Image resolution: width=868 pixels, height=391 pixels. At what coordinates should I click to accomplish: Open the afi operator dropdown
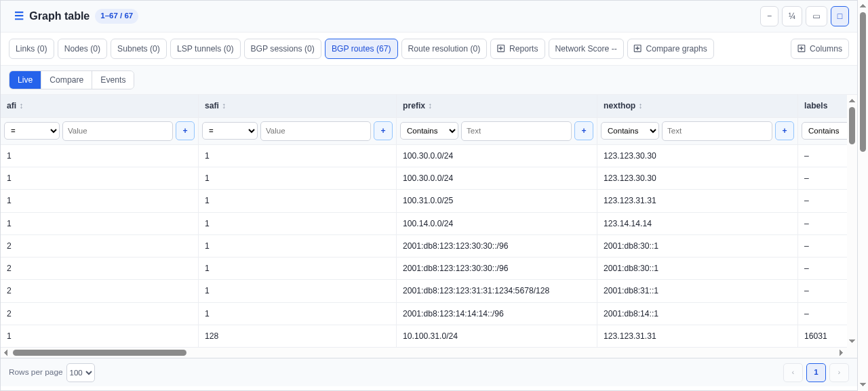pos(32,131)
